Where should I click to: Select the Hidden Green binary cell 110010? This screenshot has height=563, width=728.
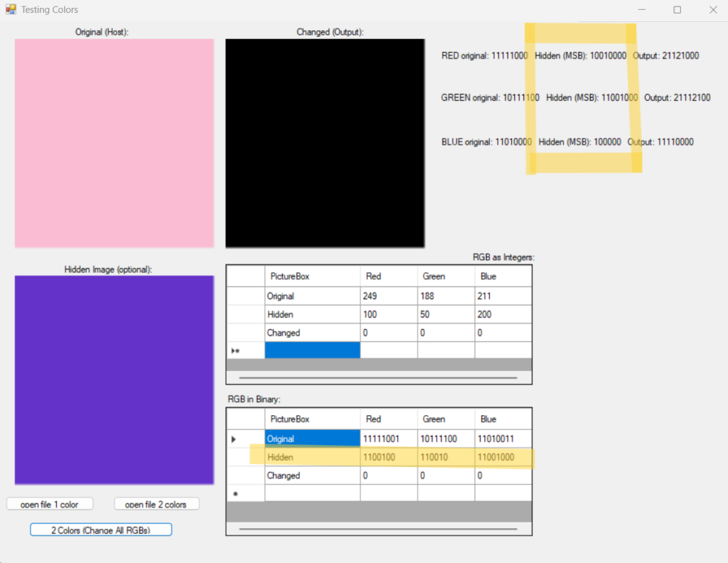[446, 458]
